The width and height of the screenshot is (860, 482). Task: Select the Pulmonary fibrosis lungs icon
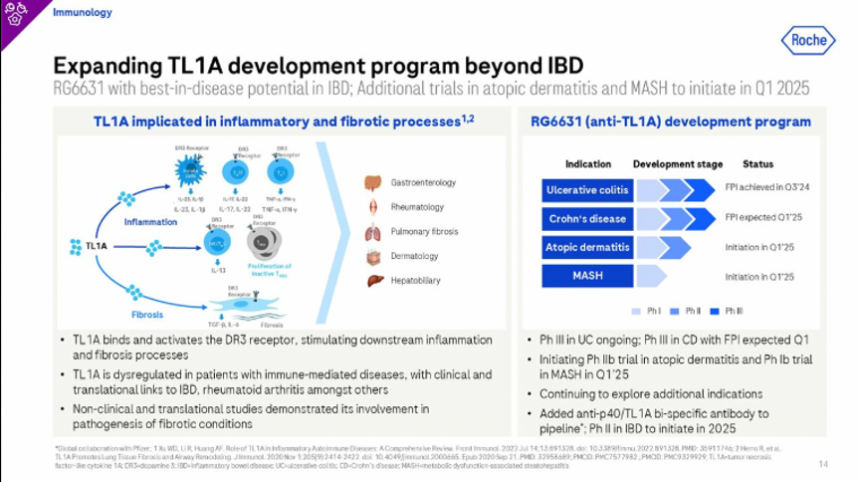pyautogui.click(x=373, y=232)
